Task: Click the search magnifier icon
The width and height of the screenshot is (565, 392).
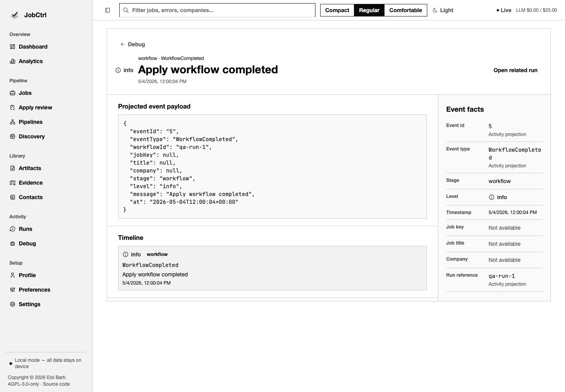Action: [126, 10]
